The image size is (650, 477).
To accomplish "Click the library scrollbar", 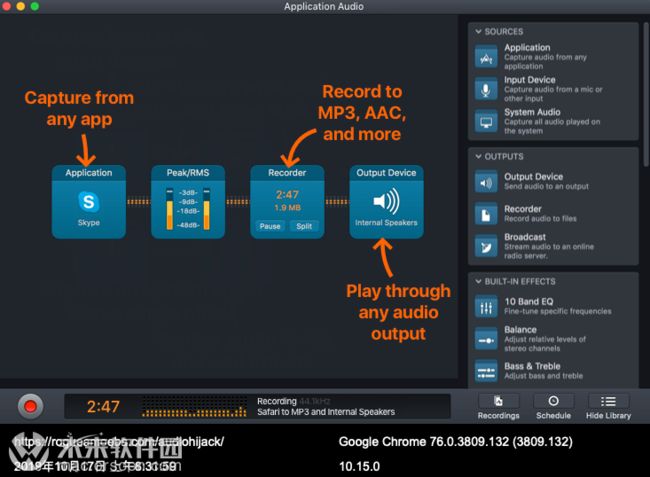I will (646, 94).
